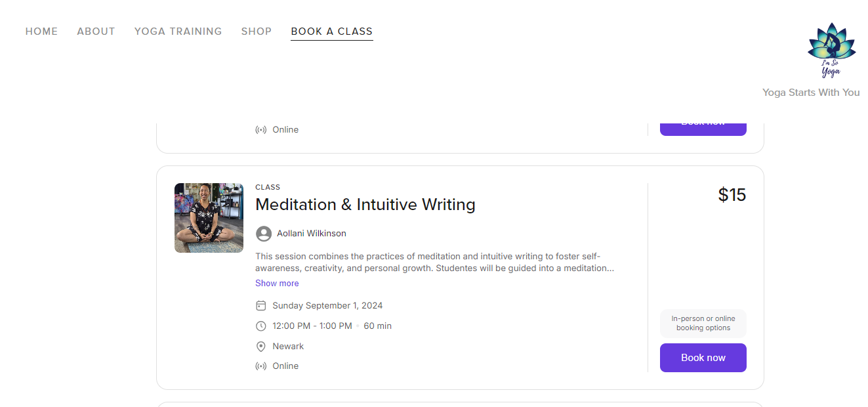Click the instructor avatar icon beside Aollani Wilkinson

pos(263,234)
